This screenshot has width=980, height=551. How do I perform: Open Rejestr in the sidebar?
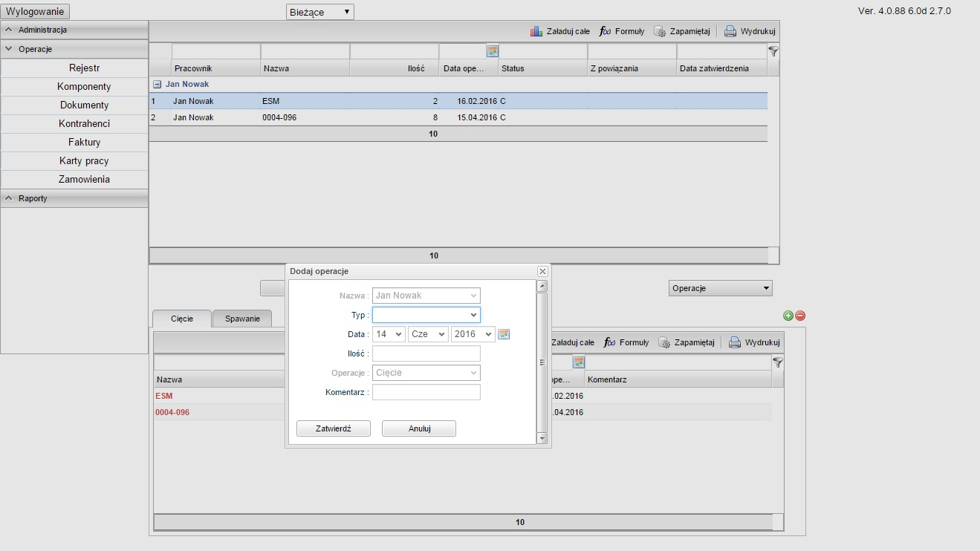85,68
